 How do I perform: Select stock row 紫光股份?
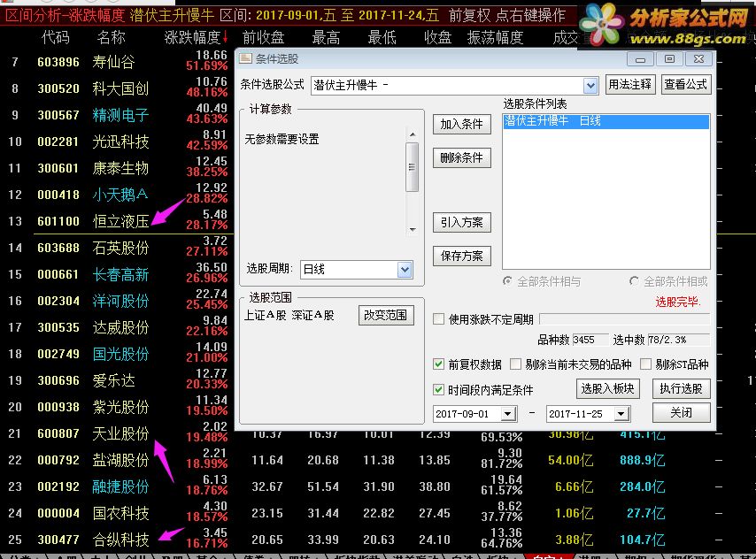point(120,407)
